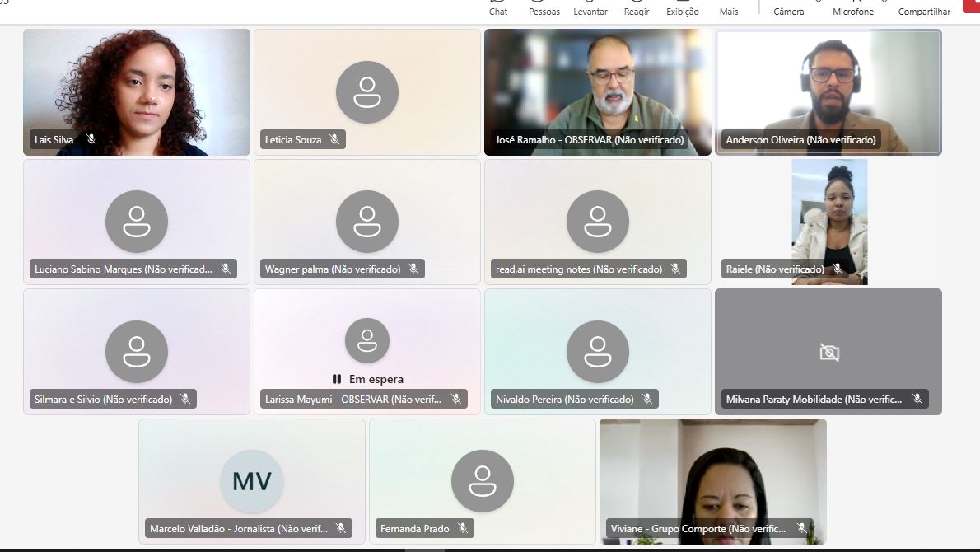Select Raiele's video tile
The width and height of the screenshot is (980, 552).
(829, 222)
